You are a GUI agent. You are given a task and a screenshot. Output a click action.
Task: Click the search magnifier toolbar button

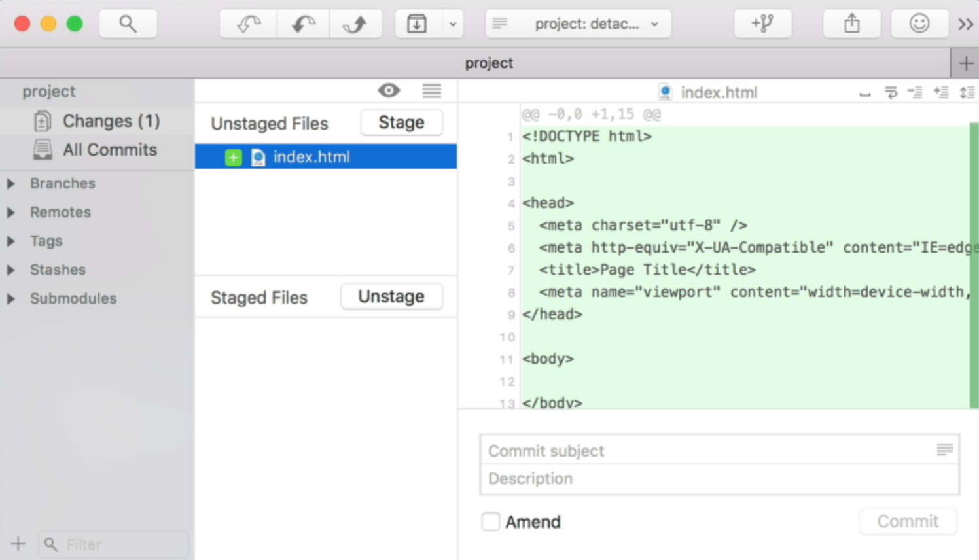(128, 24)
